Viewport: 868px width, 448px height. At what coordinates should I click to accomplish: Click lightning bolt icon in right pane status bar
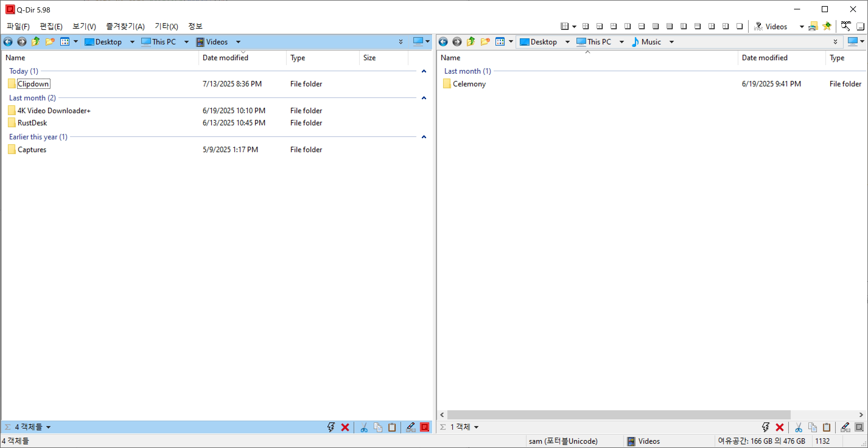(x=765, y=427)
